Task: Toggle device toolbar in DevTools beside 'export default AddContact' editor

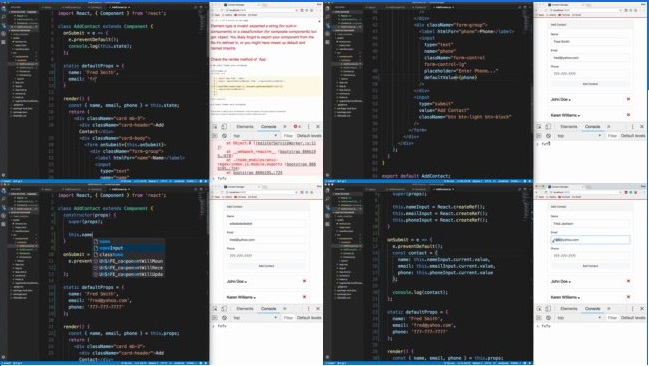Action: [x=548, y=127]
